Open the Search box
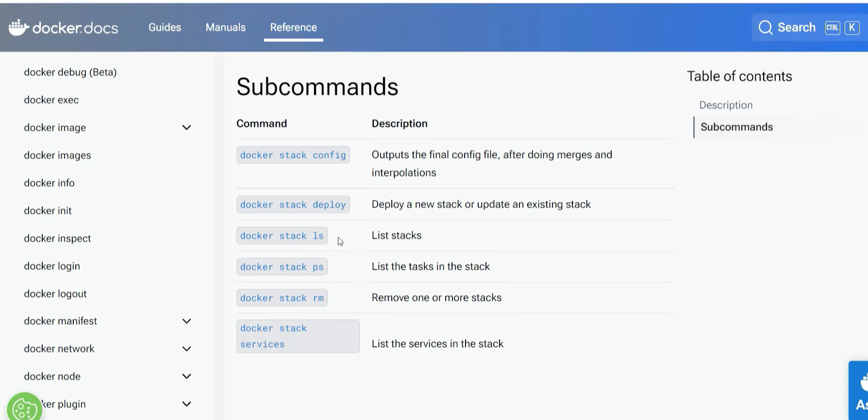The image size is (868, 420). pyautogui.click(x=809, y=28)
